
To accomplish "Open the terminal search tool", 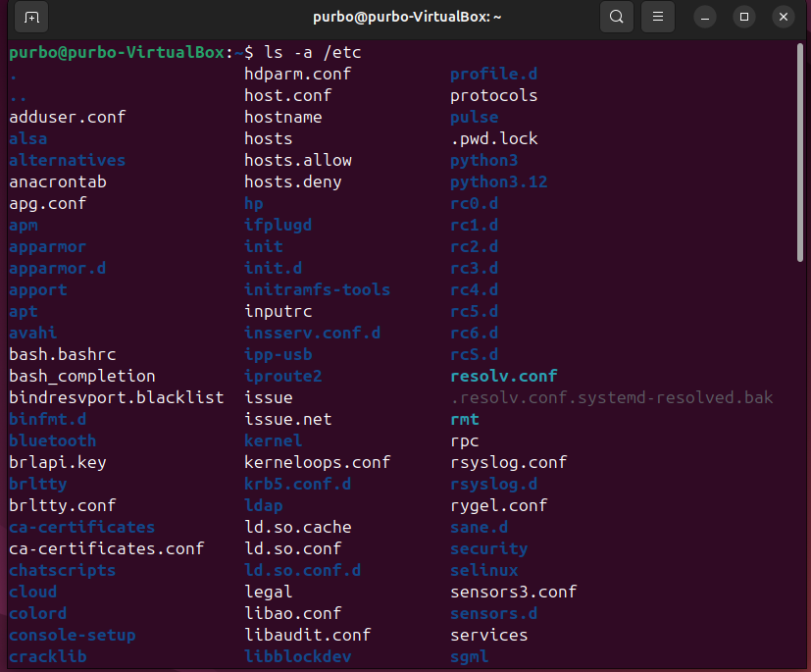I will point(617,17).
